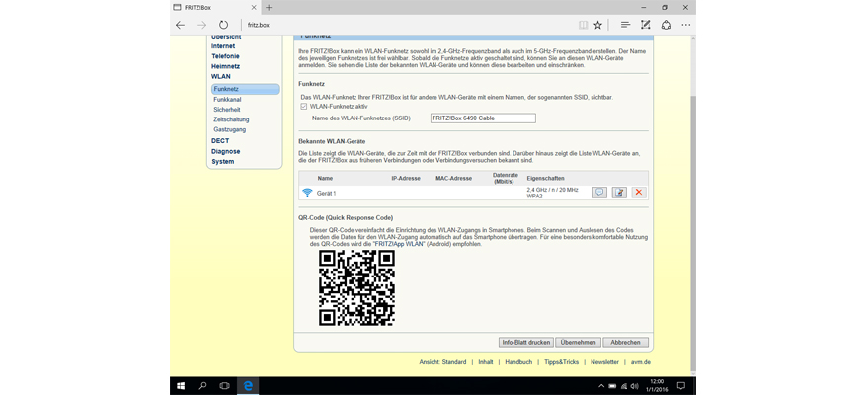The image size is (868, 395).
Task: Edit the Gerät 1 device entry
Action: [x=619, y=193]
